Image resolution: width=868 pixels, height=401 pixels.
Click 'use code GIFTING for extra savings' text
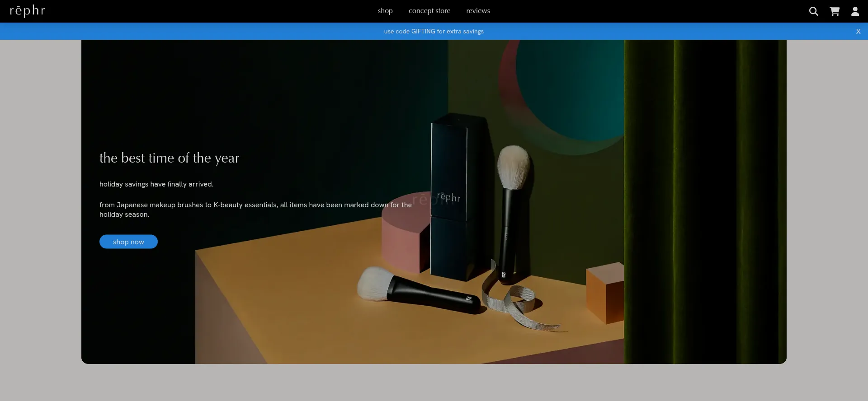[x=434, y=31]
